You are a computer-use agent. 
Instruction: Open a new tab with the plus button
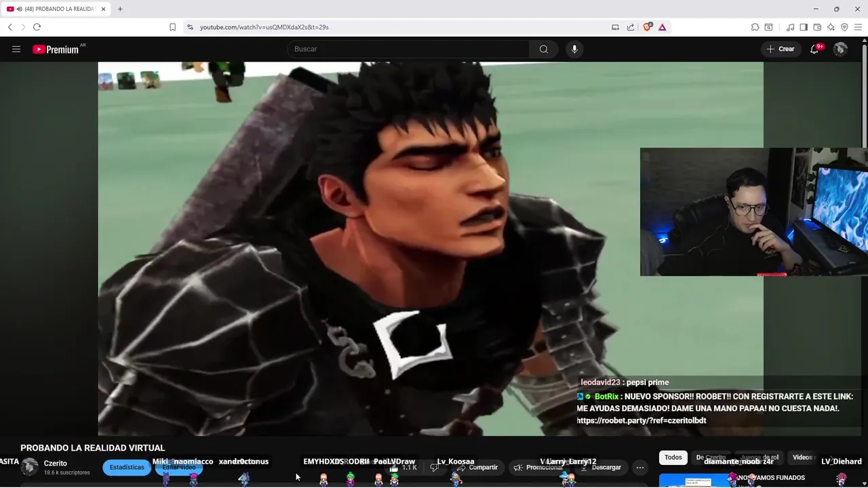[x=120, y=9]
